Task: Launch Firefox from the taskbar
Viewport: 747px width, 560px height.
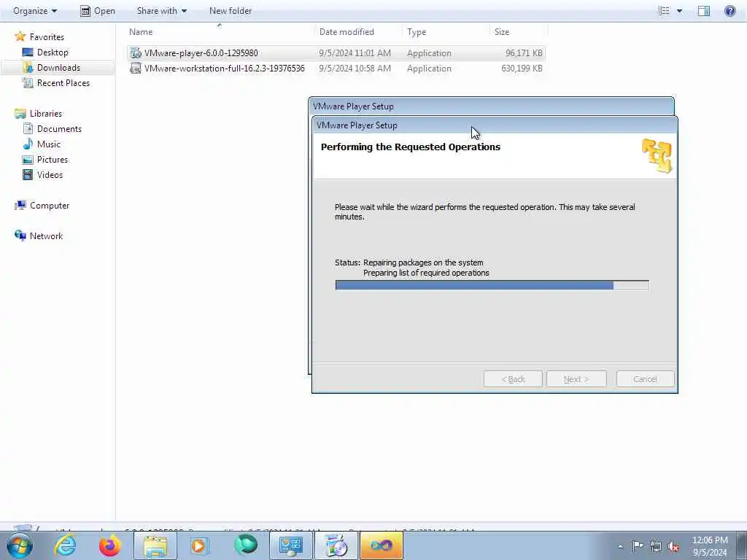Action: (x=110, y=545)
